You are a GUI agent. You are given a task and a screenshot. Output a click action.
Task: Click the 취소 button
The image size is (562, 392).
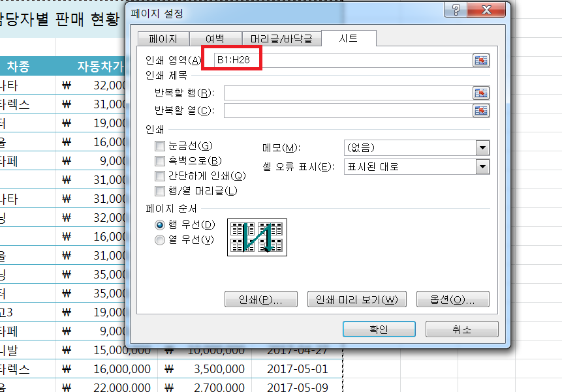pyautogui.click(x=461, y=329)
